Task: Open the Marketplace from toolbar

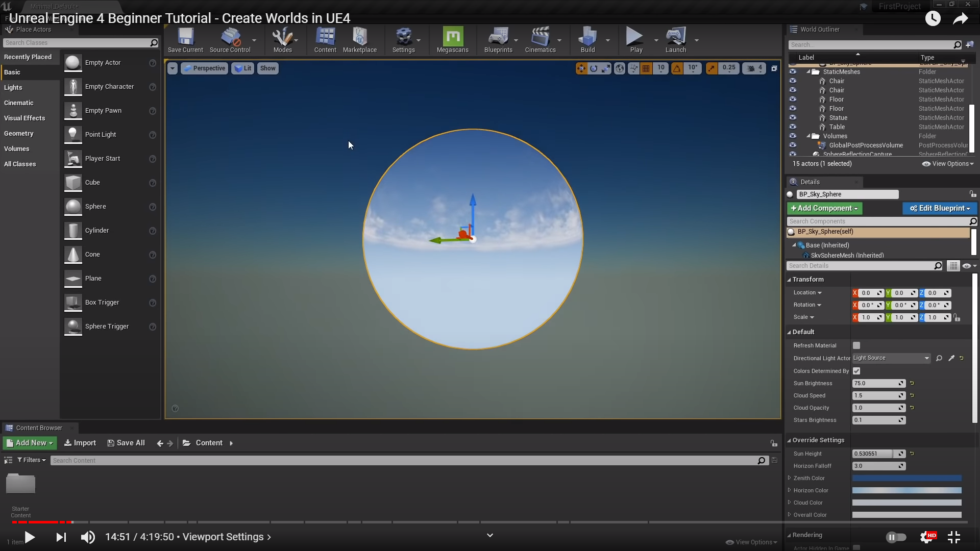Action: click(359, 40)
